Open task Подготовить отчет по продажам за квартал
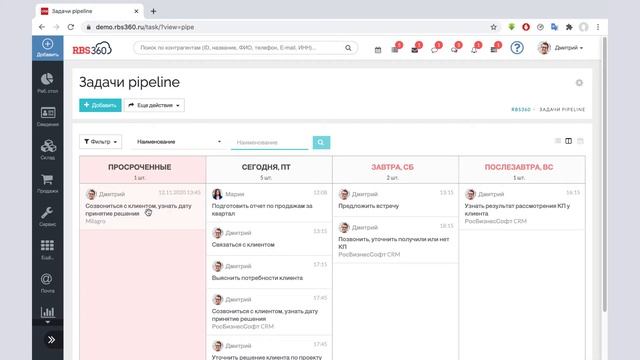The height and width of the screenshot is (360, 640). (262, 209)
